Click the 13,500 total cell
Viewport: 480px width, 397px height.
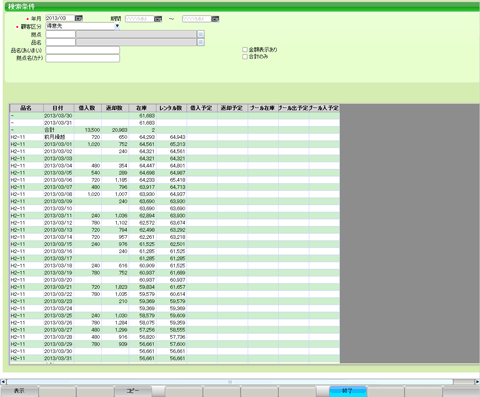point(87,130)
